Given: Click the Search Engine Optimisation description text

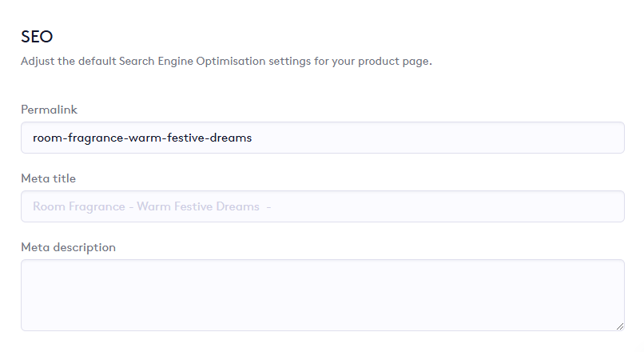Looking at the screenshot, I should point(226,62).
